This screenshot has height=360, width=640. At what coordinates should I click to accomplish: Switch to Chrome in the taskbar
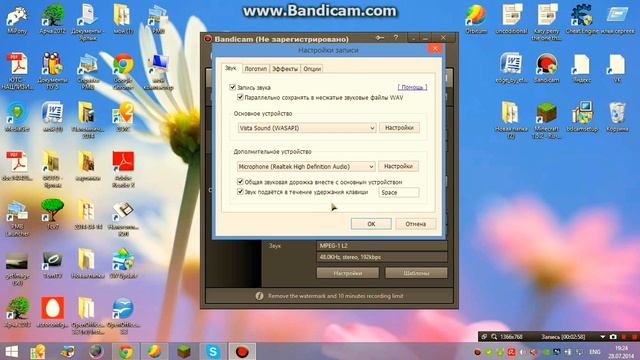click(125, 351)
